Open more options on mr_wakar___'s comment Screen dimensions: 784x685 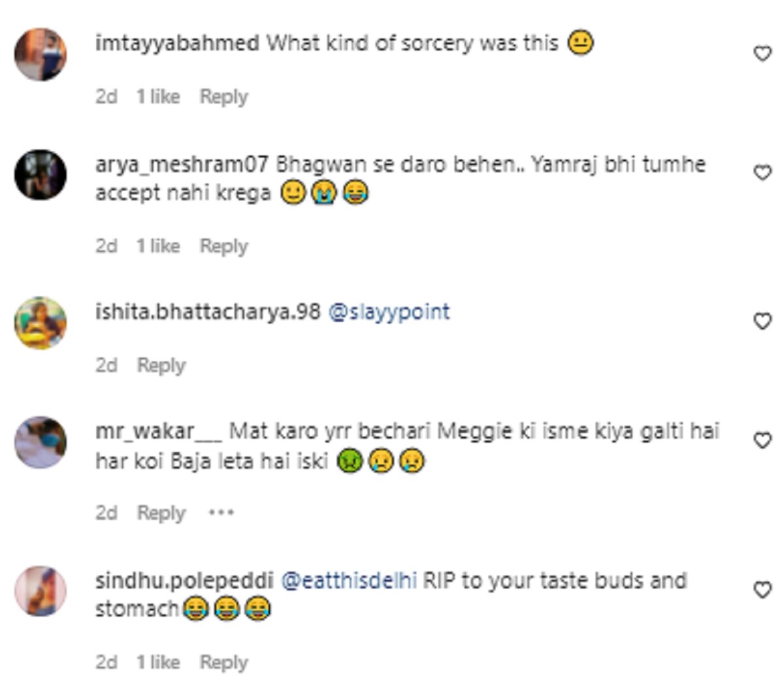221,513
